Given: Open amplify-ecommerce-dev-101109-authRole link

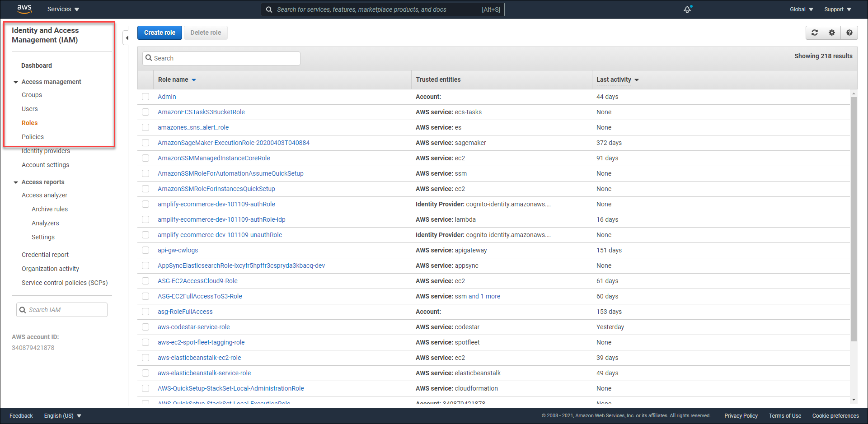Looking at the screenshot, I should [216, 204].
